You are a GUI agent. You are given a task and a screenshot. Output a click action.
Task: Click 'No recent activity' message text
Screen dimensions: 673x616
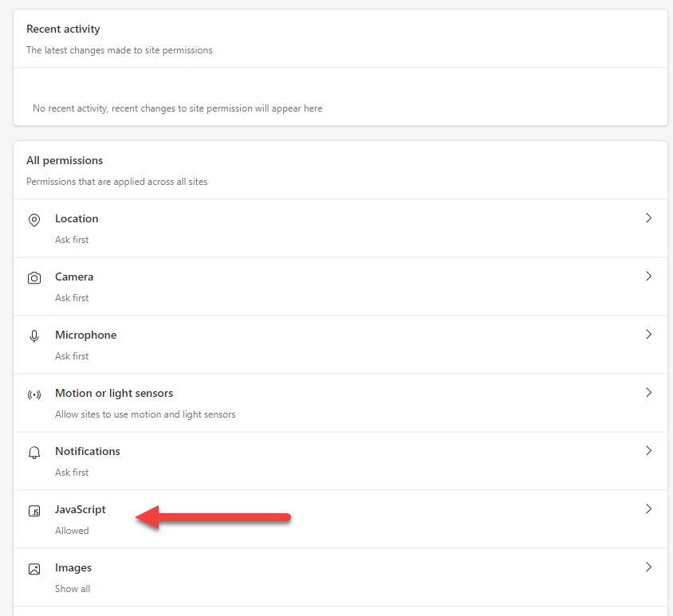click(x=177, y=108)
